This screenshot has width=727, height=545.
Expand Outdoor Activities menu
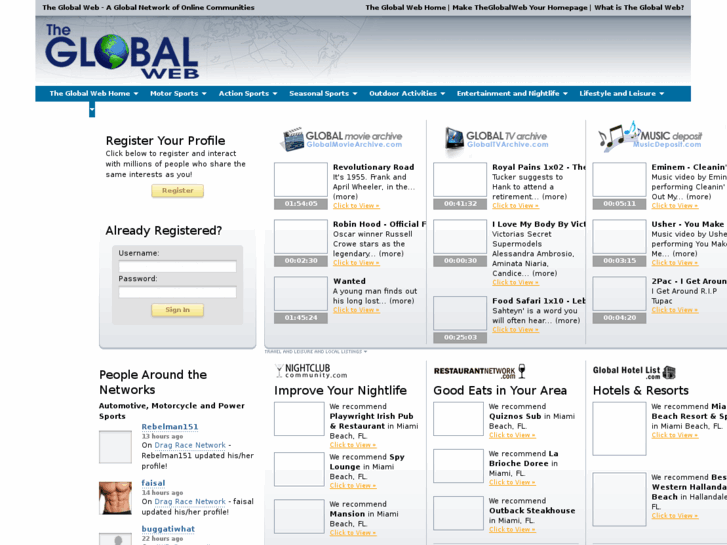(407, 94)
